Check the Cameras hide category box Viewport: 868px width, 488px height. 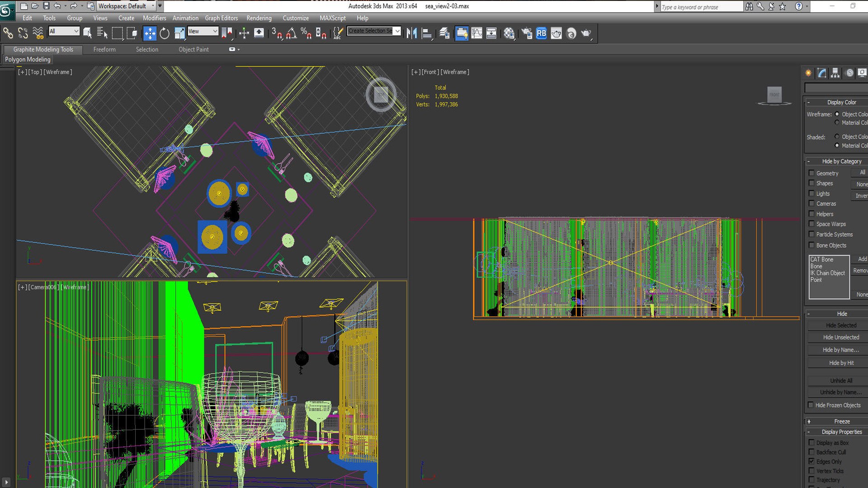click(x=811, y=203)
